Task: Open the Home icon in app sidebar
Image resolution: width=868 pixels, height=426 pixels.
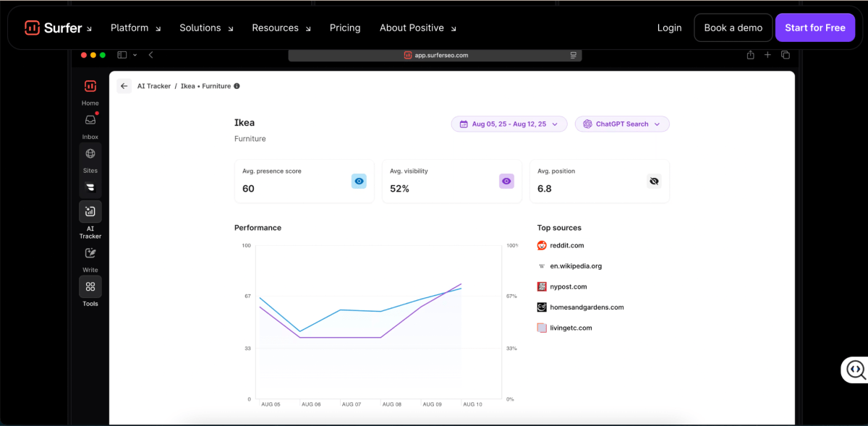Action: tap(90, 86)
